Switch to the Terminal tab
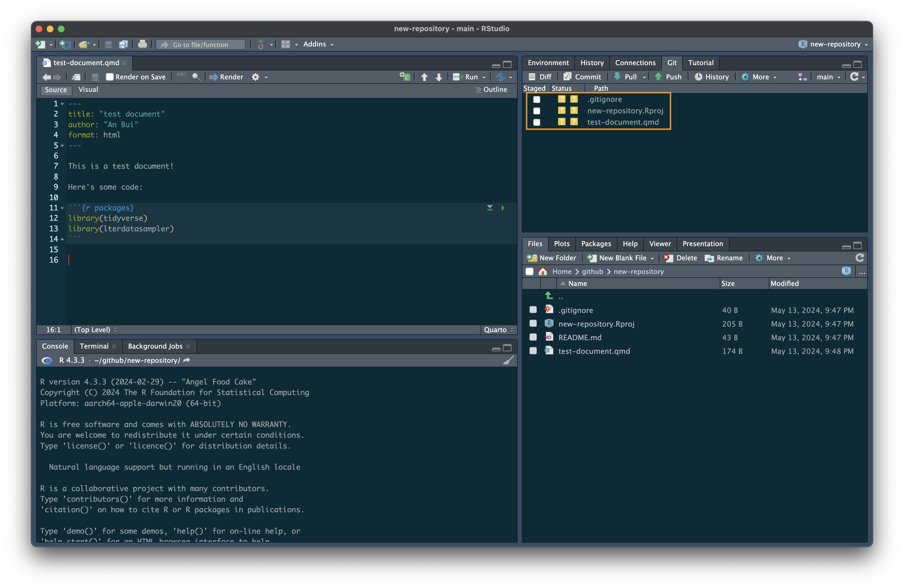This screenshot has height=588, width=904. click(x=94, y=346)
